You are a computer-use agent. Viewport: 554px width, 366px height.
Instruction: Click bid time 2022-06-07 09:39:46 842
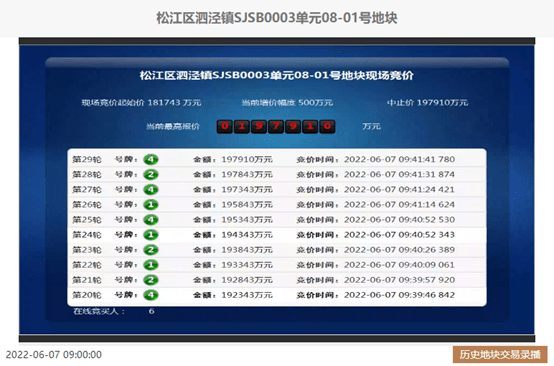(399, 295)
